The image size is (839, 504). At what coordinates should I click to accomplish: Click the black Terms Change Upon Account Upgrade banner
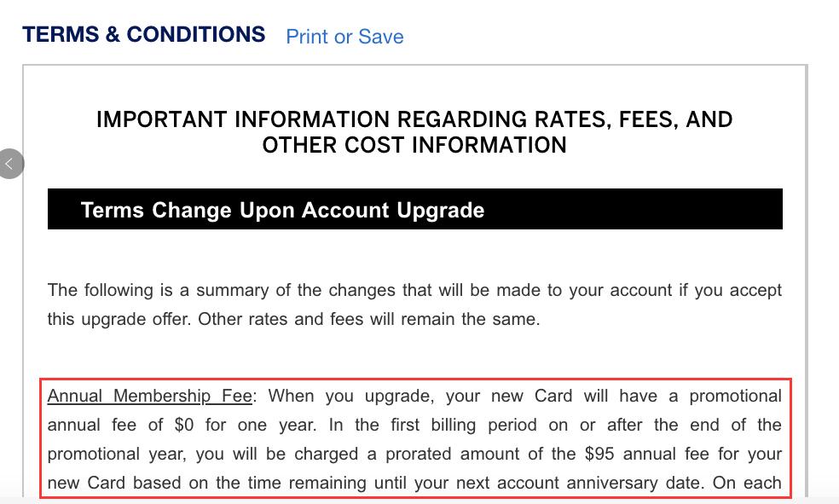click(x=414, y=209)
